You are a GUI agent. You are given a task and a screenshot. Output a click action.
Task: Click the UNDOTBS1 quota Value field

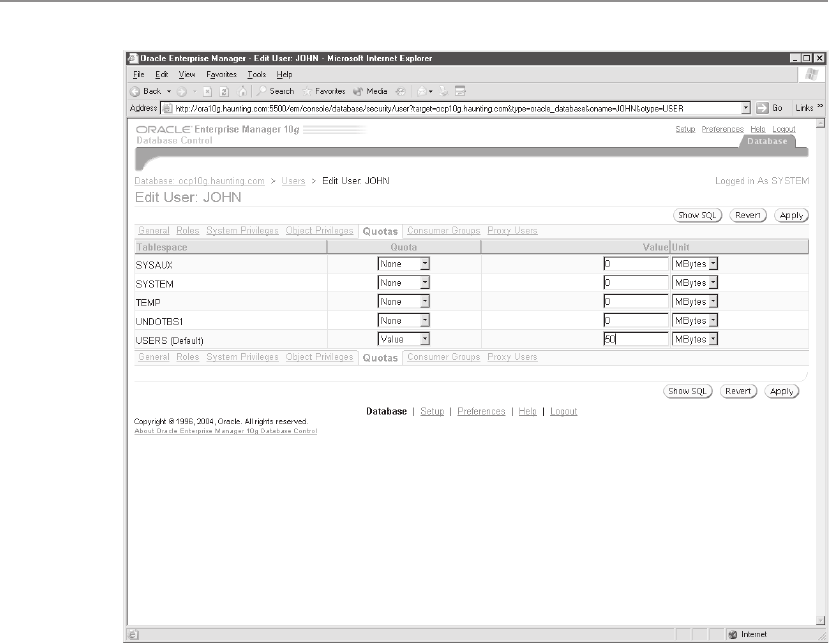click(636, 320)
